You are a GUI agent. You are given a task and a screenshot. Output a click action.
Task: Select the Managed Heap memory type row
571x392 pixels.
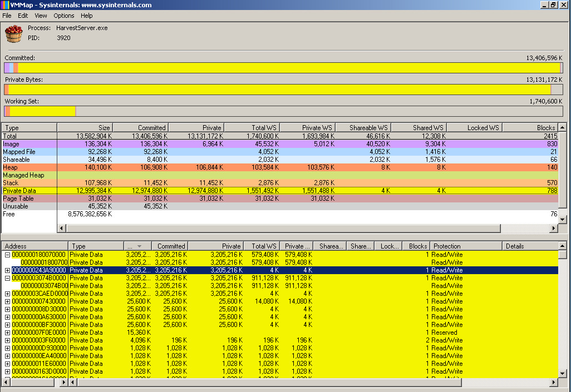280,175
